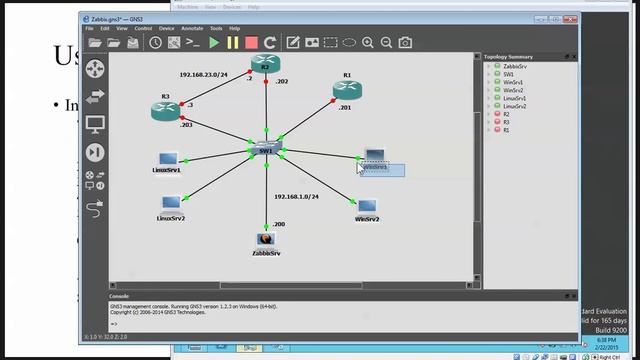Image resolution: width=640 pixels, height=360 pixels.
Task: Select router R3 on the canvas
Action: pos(165,111)
